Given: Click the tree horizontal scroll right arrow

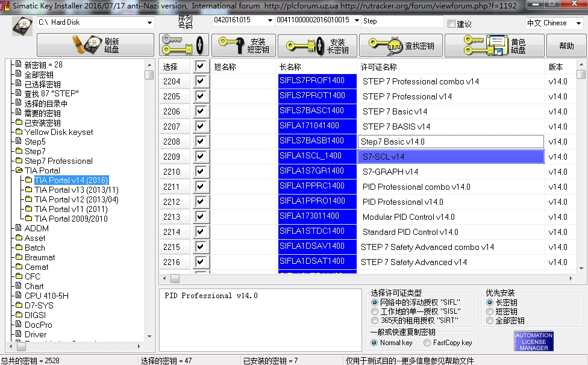Looking at the screenshot, I should click(139, 347).
